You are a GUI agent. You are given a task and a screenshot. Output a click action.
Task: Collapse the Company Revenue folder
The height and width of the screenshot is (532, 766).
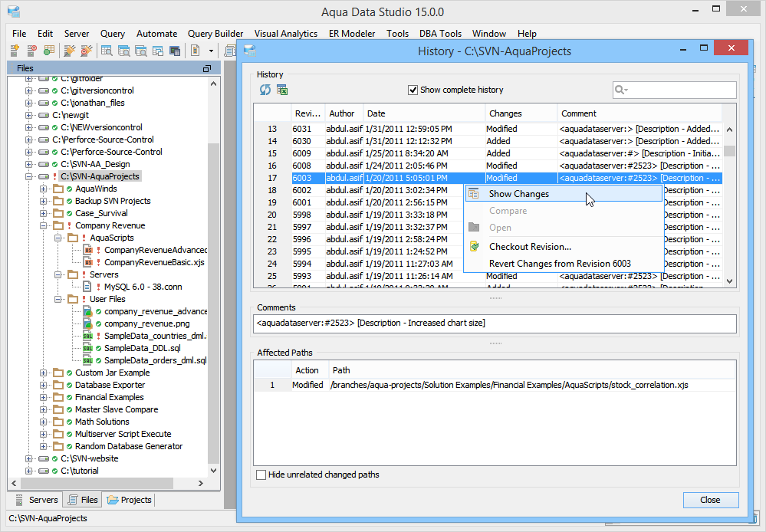click(x=43, y=225)
